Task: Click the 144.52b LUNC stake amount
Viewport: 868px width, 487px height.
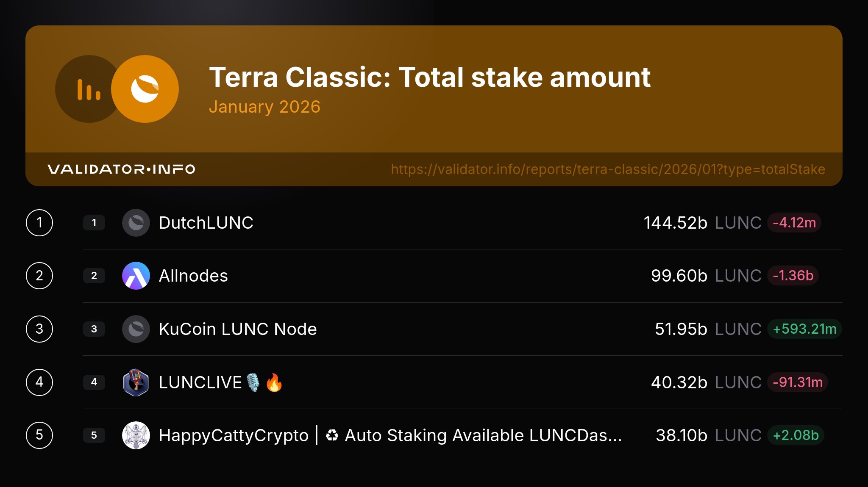Action: pyautogui.click(x=702, y=223)
